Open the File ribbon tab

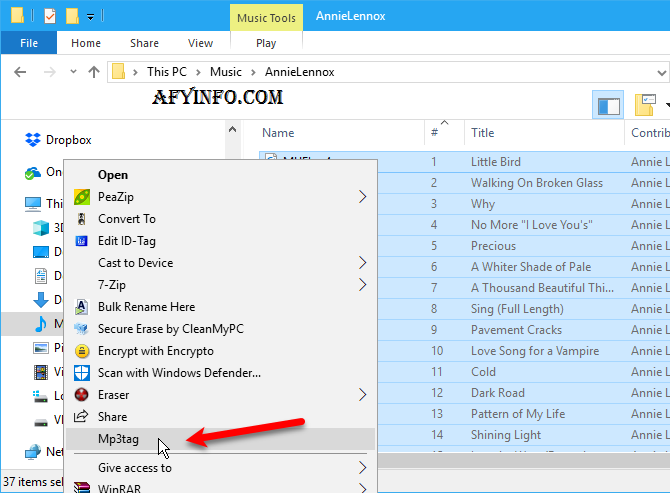pyautogui.click(x=29, y=43)
